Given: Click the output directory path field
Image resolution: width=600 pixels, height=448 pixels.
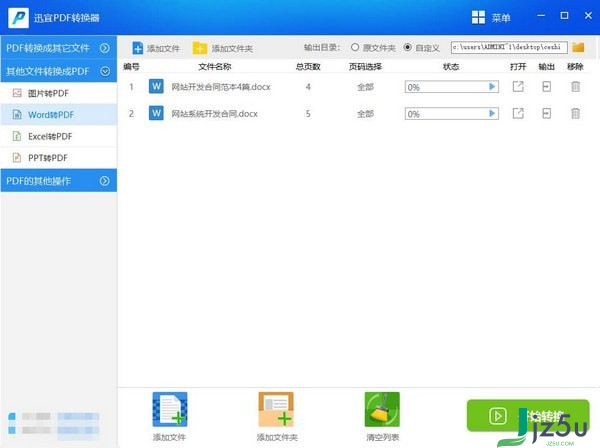Looking at the screenshot, I should 509,47.
